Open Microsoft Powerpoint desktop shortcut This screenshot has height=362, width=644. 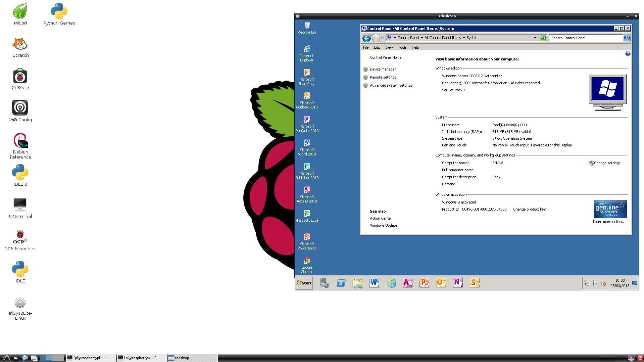[x=307, y=242]
